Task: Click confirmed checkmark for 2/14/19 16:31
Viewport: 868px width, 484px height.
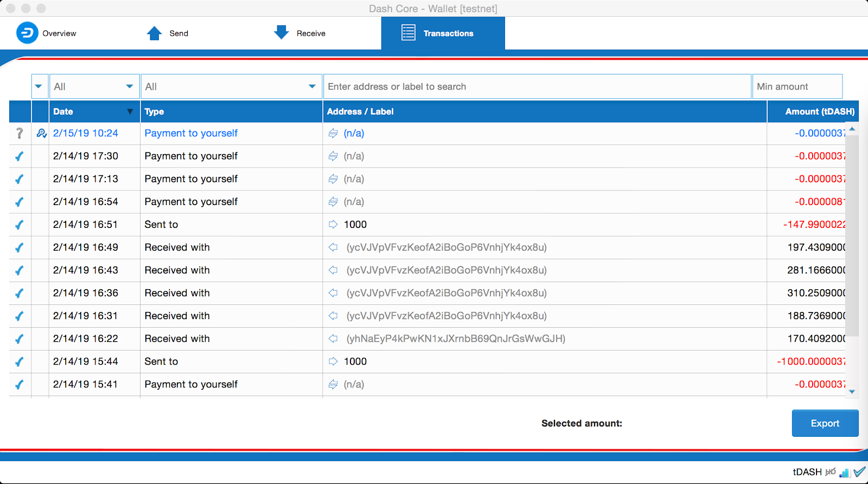Action: coord(20,316)
